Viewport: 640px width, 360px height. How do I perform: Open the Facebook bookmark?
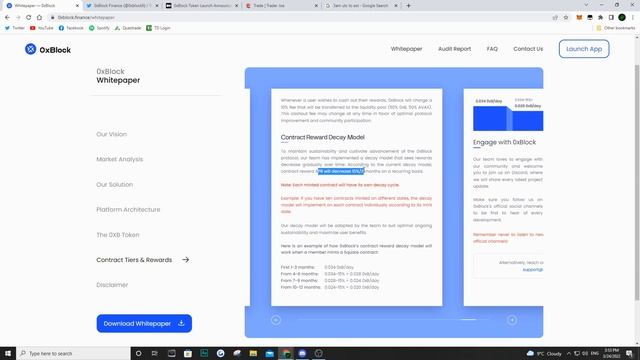click(71, 28)
